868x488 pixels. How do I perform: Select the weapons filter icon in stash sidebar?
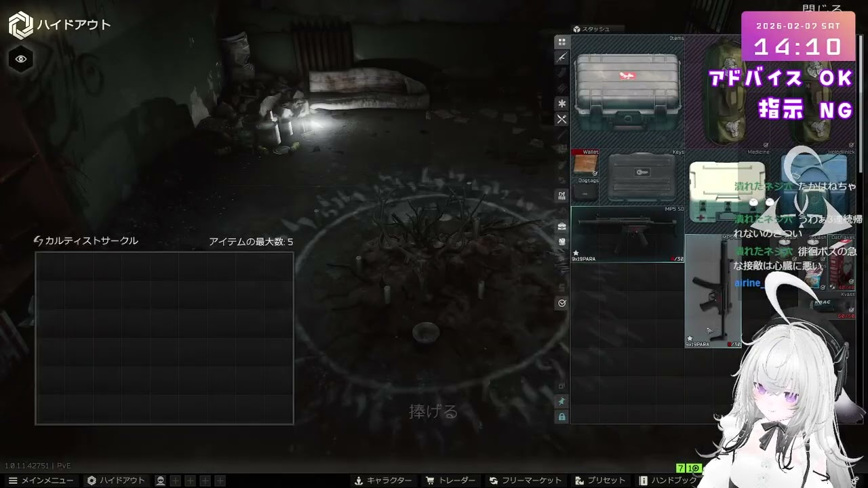coord(561,58)
